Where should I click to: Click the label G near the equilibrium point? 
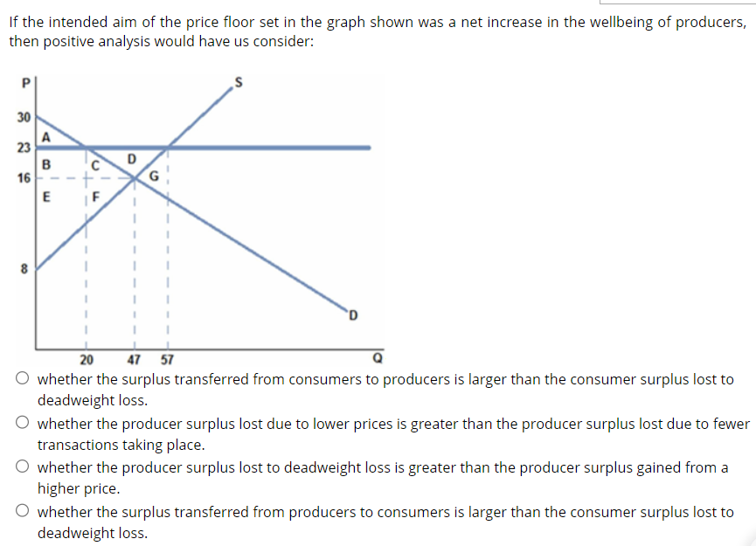(153, 176)
